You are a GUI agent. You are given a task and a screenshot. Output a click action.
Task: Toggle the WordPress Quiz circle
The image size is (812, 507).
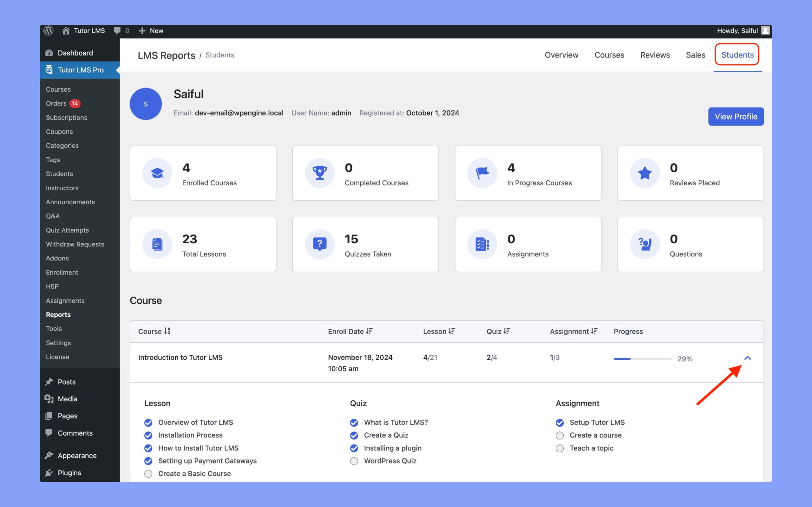(354, 461)
